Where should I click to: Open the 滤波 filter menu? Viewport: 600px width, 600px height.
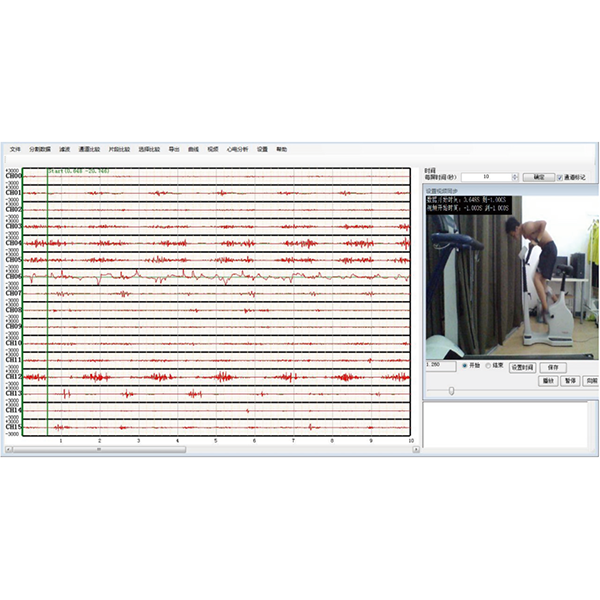coord(64,149)
